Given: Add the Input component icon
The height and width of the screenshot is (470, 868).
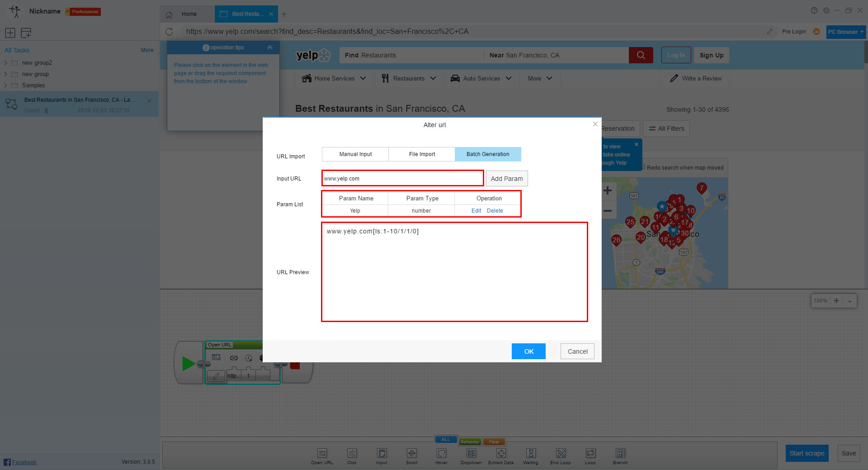Looking at the screenshot, I should pos(382,453).
